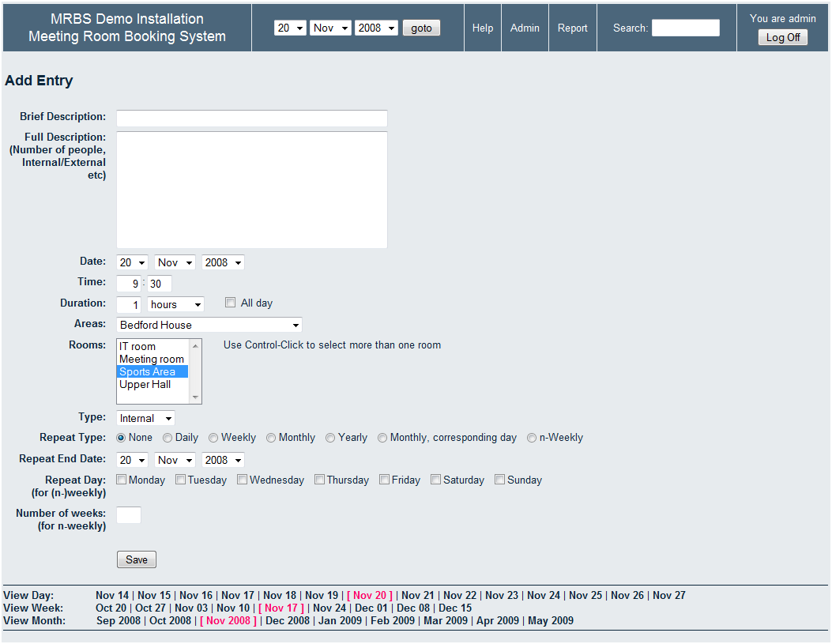This screenshot has width=832, height=644.
Task: Click the Brief Description text field
Action: point(251,118)
